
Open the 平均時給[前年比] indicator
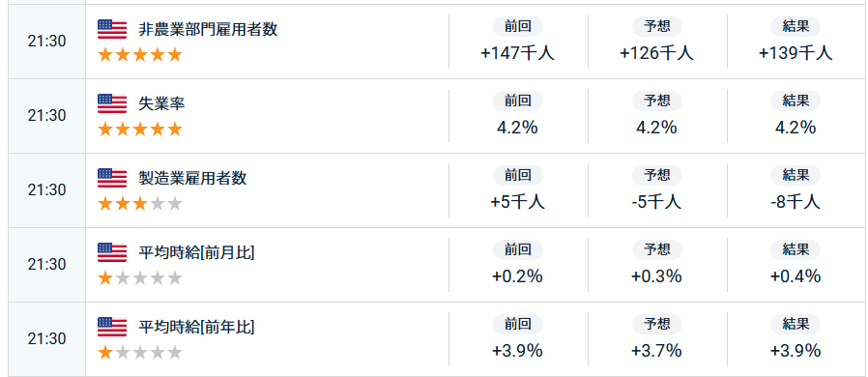(196, 327)
